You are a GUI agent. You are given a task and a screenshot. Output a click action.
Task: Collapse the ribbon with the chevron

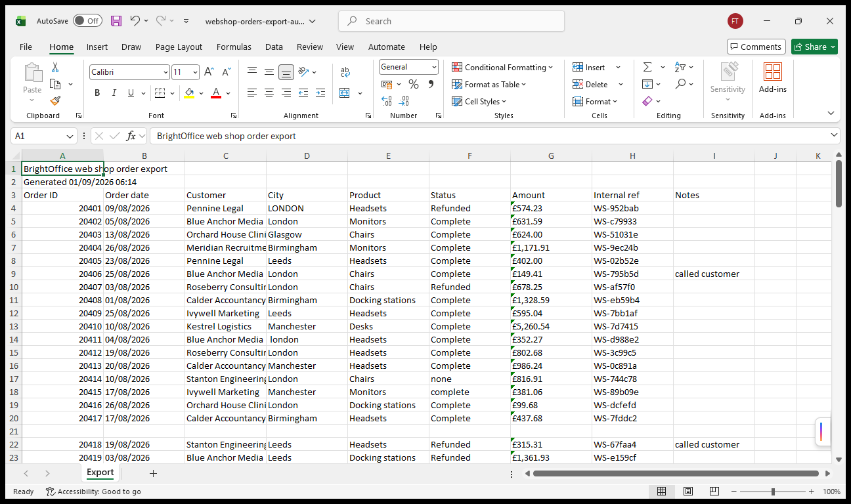[x=831, y=114]
